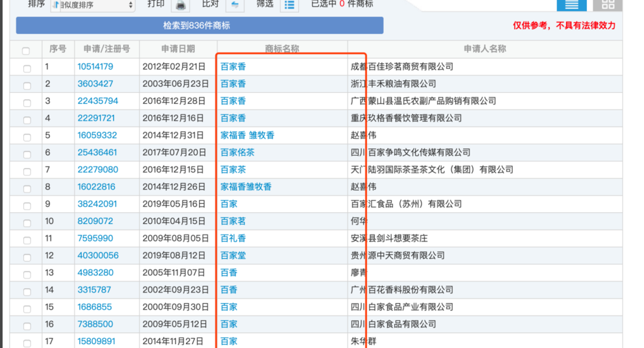This screenshot has width=644, height=348.
Task: Click the 申请人名称 column header
Action: [484, 49]
